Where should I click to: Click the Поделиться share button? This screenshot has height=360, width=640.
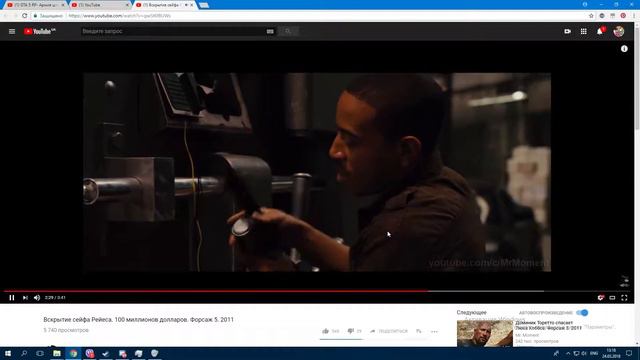[x=389, y=331]
